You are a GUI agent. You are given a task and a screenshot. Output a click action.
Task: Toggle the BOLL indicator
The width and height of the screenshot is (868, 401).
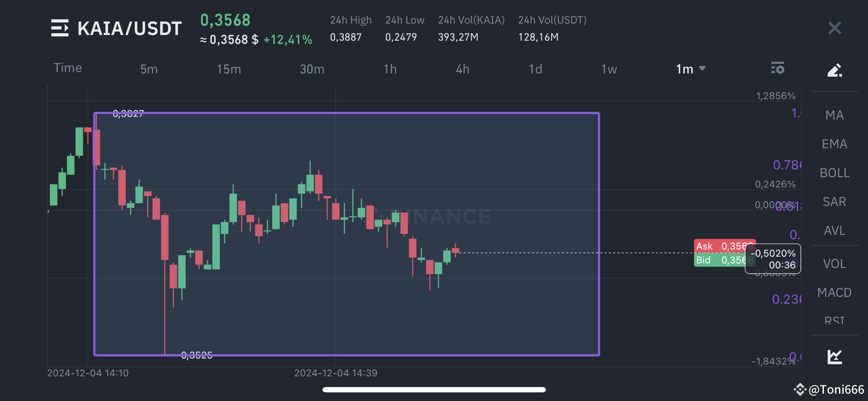point(835,173)
